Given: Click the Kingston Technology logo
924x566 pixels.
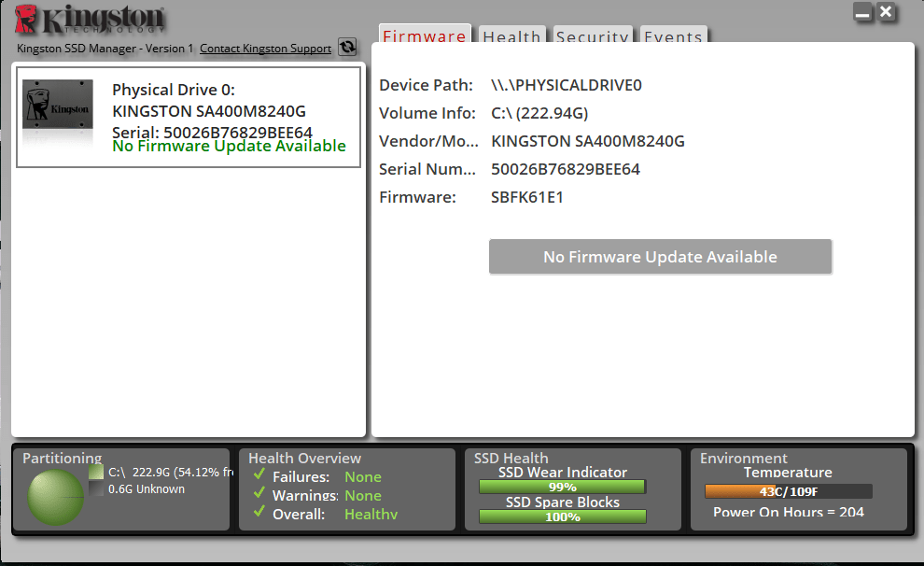Looking at the screenshot, I should 91,20.
